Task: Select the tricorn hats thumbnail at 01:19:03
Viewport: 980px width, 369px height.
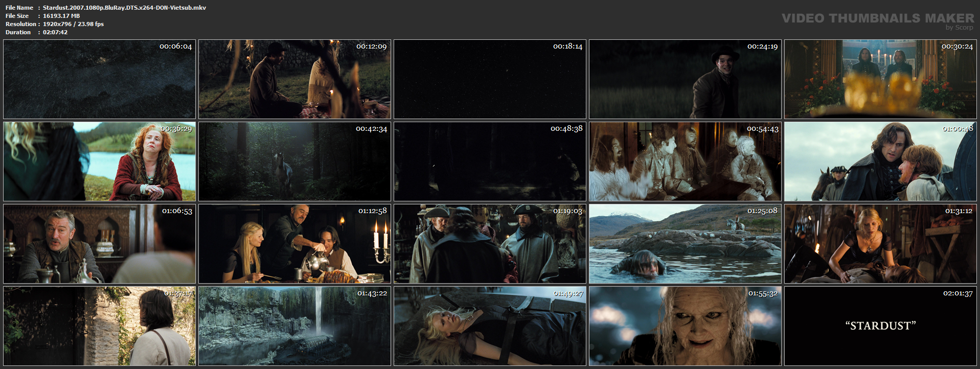Action: pyautogui.click(x=490, y=244)
